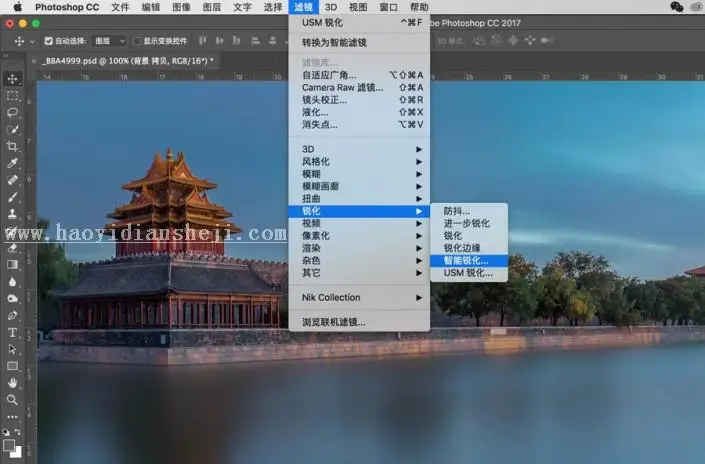Choose 进一步锐化 from the submenu
Screen dimensions: 705x464
coord(469,223)
